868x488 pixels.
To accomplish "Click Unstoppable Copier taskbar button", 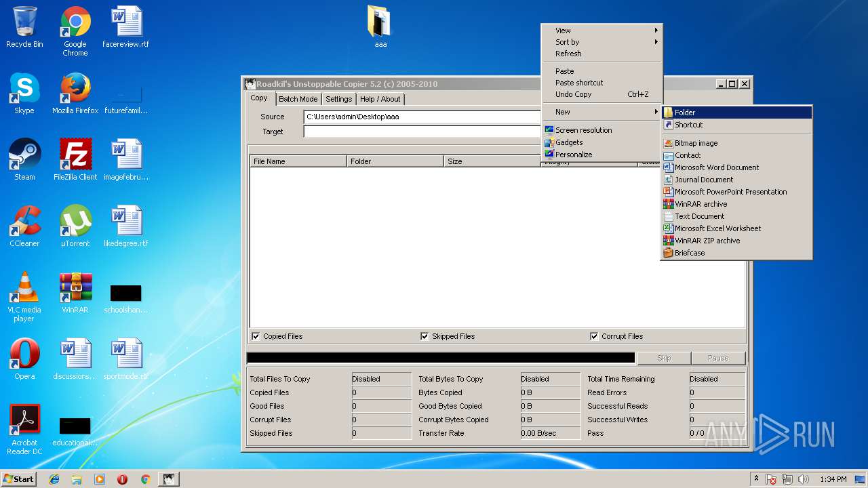I will pyautogui.click(x=169, y=479).
